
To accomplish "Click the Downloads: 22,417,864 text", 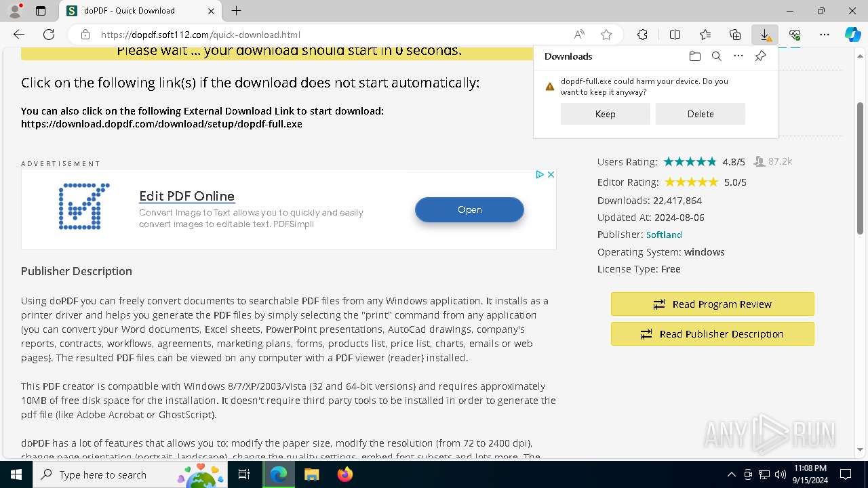I will [x=650, y=201].
